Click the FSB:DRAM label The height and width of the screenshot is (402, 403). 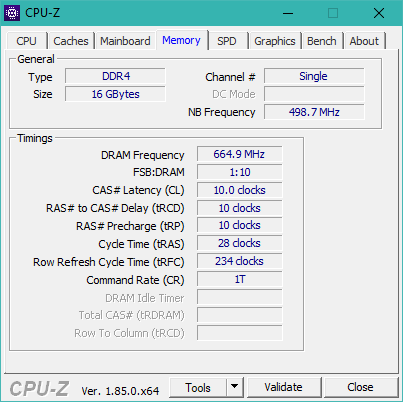point(159,172)
